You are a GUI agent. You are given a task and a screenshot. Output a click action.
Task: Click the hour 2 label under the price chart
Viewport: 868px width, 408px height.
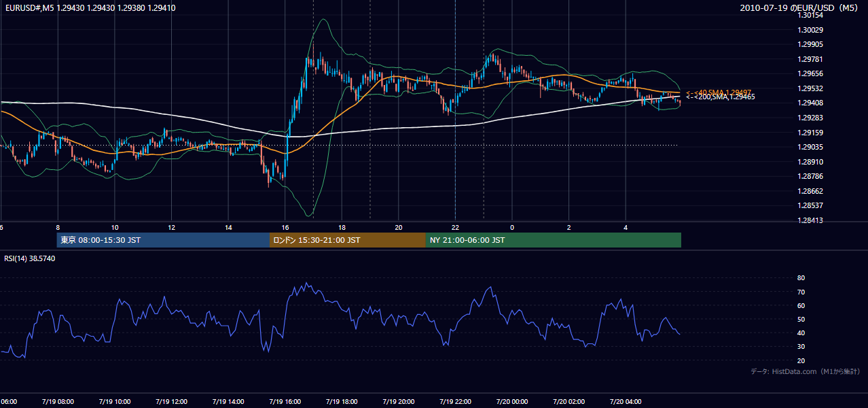[x=569, y=228]
